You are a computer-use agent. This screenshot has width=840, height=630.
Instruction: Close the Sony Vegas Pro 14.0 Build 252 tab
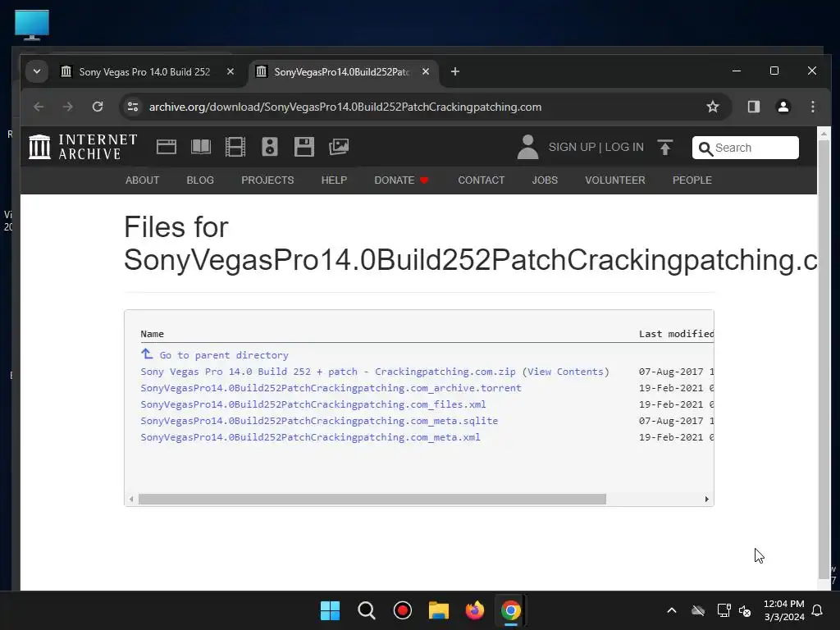(x=231, y=71)
